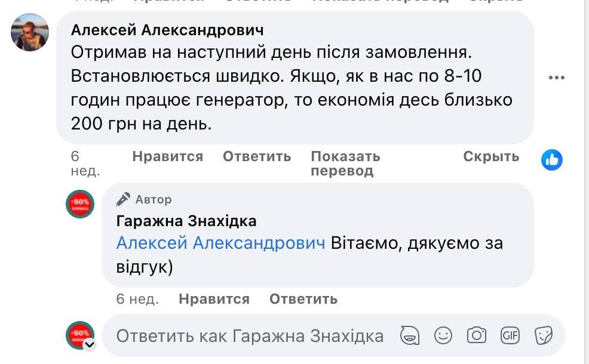Attach a photo with camera icon
The image size is (589, 364).
tap(477, 335)
